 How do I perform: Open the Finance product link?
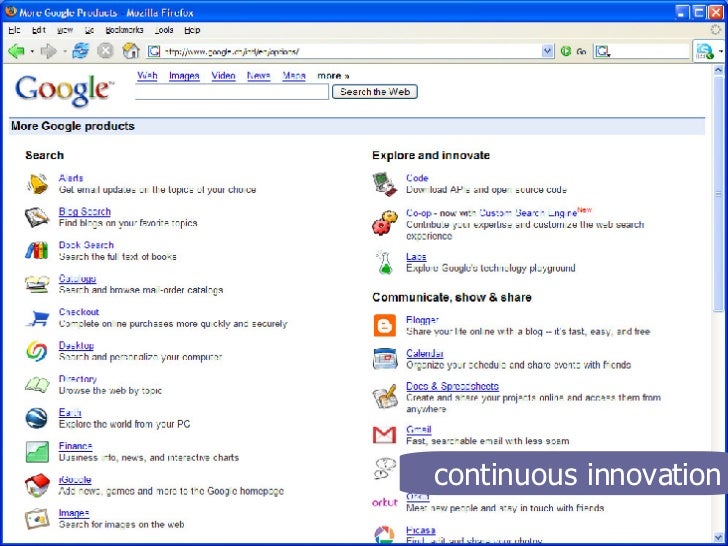point(76,446)
